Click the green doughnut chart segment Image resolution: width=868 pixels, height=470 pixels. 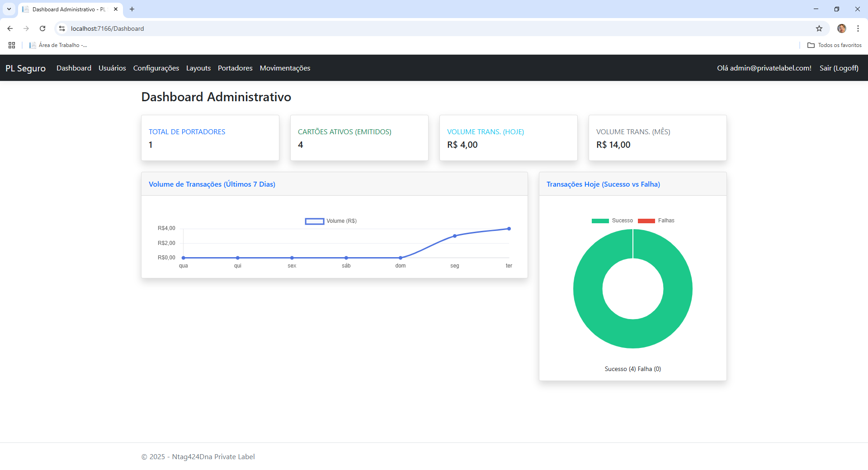588,289
